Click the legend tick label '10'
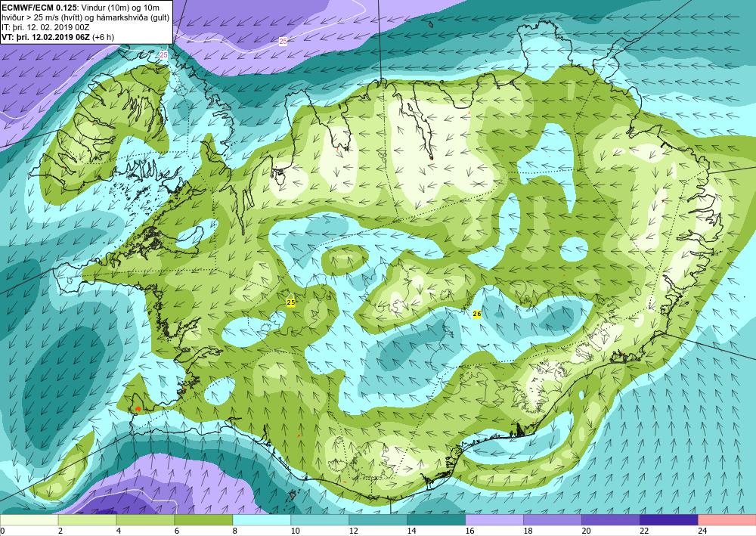The image size is (756, 536). point(295,531)
